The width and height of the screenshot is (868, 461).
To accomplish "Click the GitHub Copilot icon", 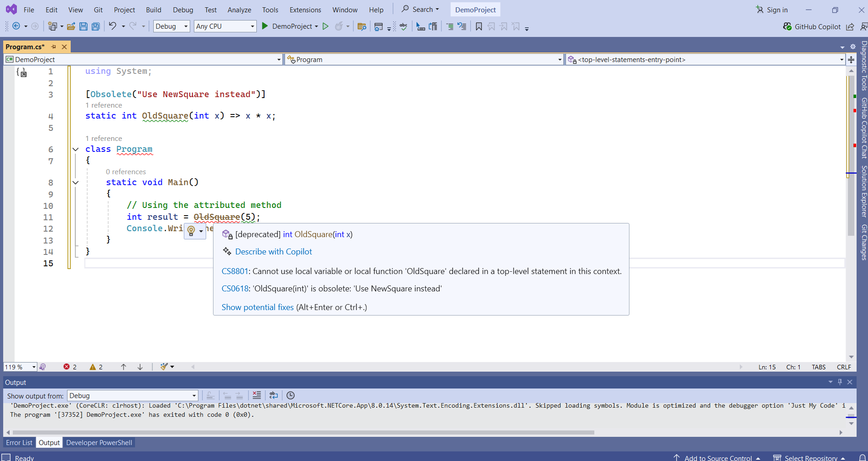I will click(x=787, y=26).
